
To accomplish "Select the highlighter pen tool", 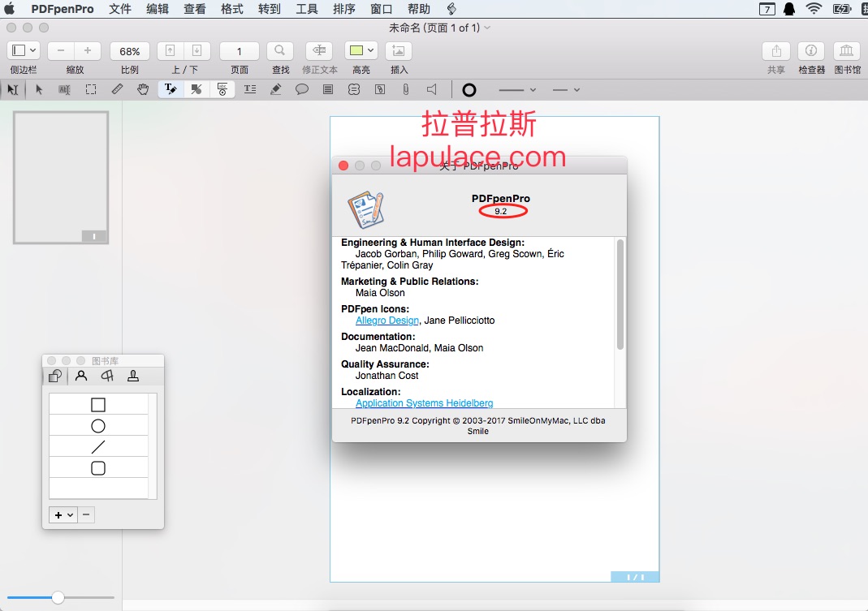I will pyautogui.click(x=276, y=89).
